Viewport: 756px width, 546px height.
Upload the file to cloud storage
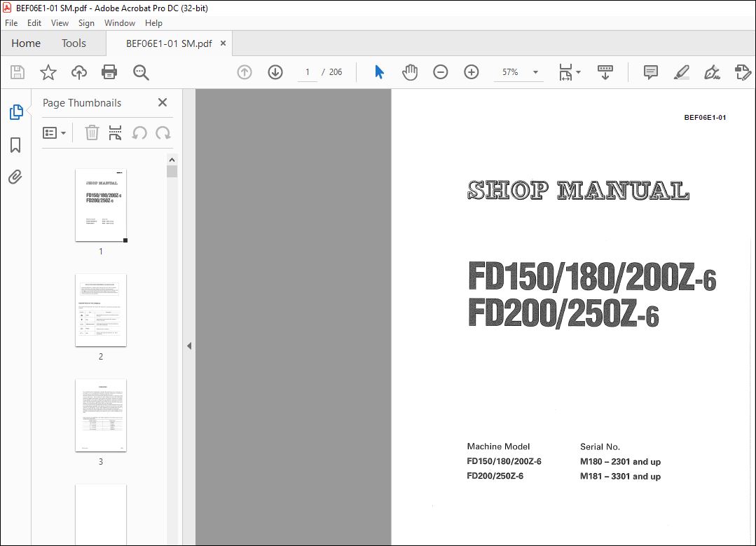pos(79,72)
